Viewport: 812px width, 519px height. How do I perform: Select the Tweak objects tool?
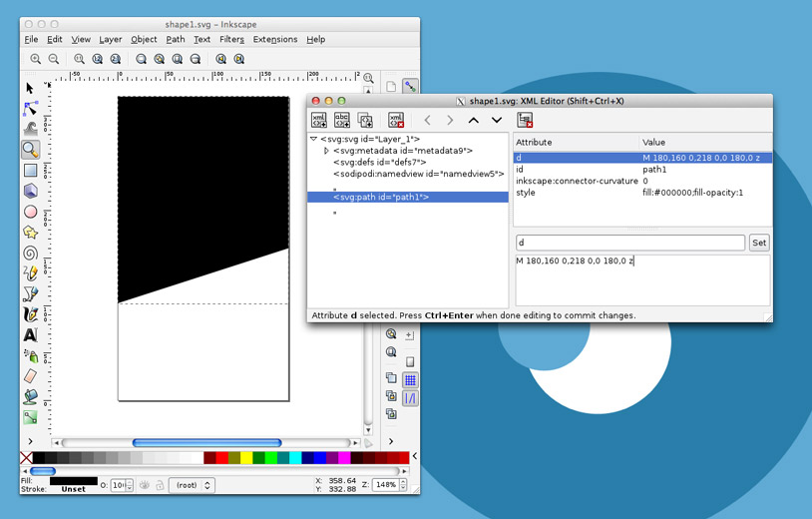30,129
